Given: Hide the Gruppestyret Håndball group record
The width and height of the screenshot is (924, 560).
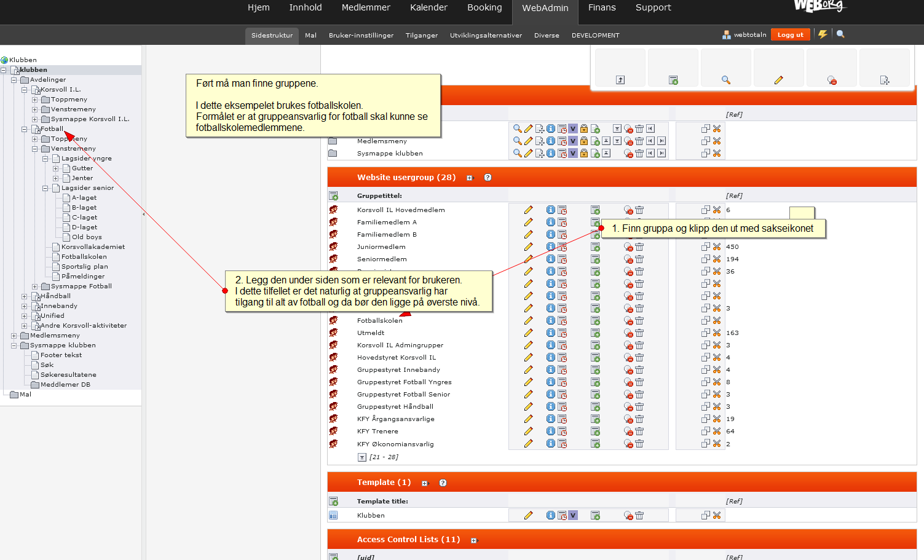Looking at the screenshot, I should click(x=628, y=406).
